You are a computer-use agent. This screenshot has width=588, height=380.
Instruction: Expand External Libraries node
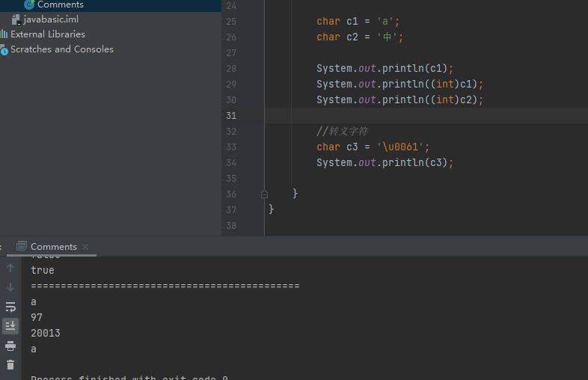click(47, 34)
